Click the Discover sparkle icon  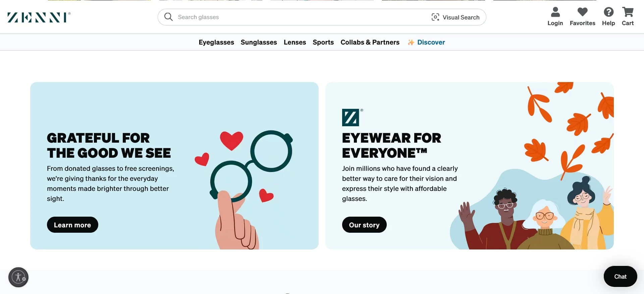coord(411,42)
